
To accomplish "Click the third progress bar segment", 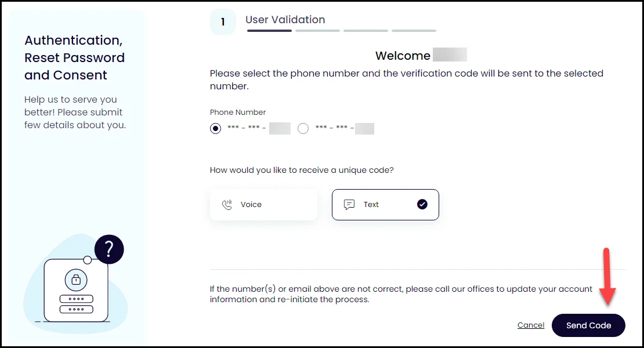I will (366, 31).
